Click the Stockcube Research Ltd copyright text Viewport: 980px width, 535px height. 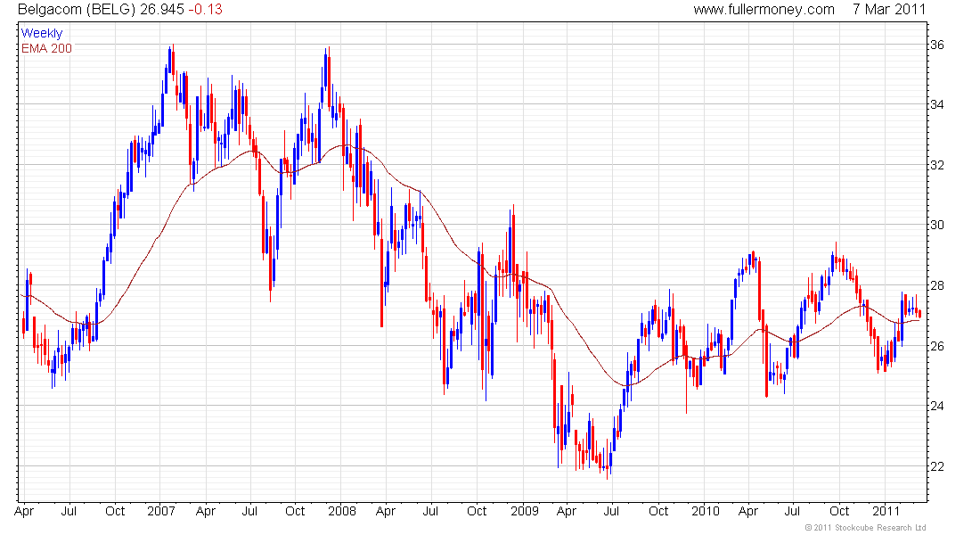tap(865, 528)
